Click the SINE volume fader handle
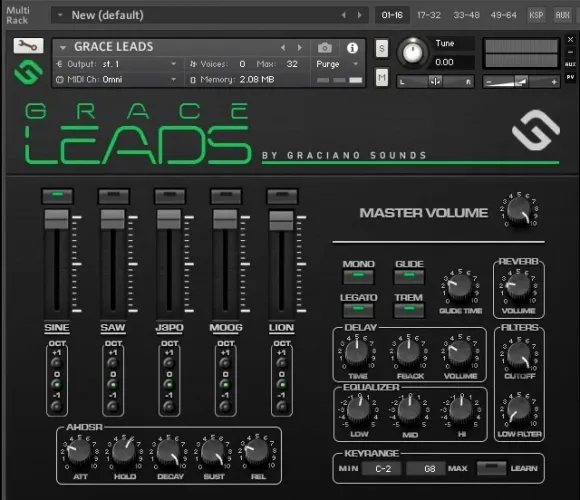 (57, 219)
